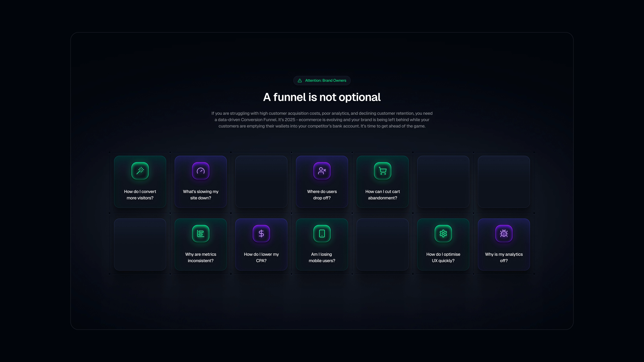644x362 pixels.
Task: Click the shopping cart icon
Action: coord(382,171)
